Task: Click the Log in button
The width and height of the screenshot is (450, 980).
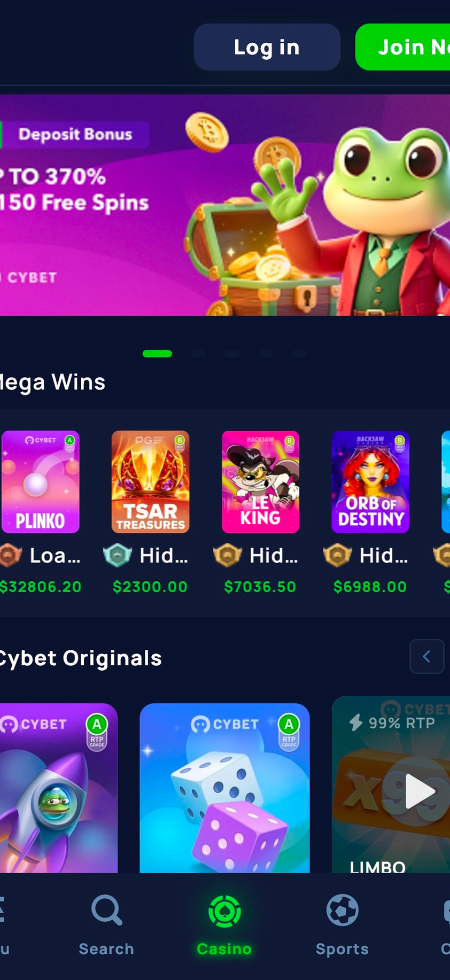Action: (267, 47)
